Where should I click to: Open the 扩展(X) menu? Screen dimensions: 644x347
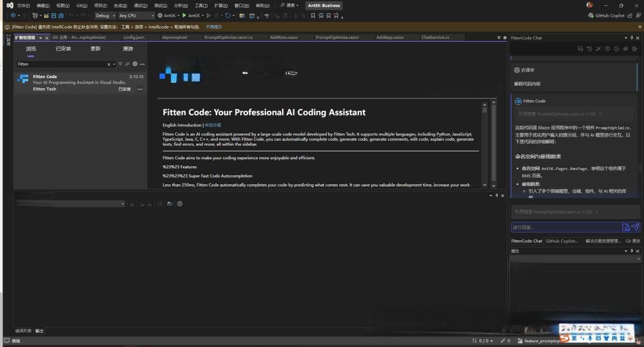(221, 5)
